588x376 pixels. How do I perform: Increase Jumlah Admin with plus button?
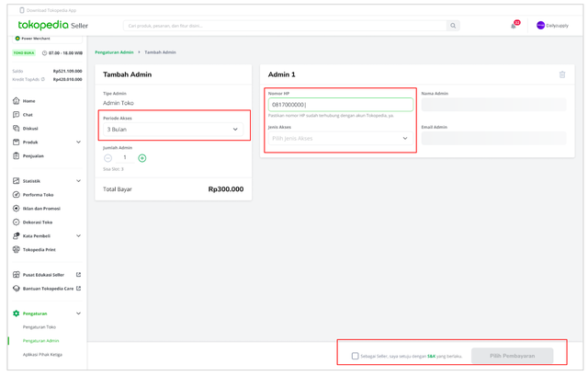pyautogui.click(x=142, y=158)
